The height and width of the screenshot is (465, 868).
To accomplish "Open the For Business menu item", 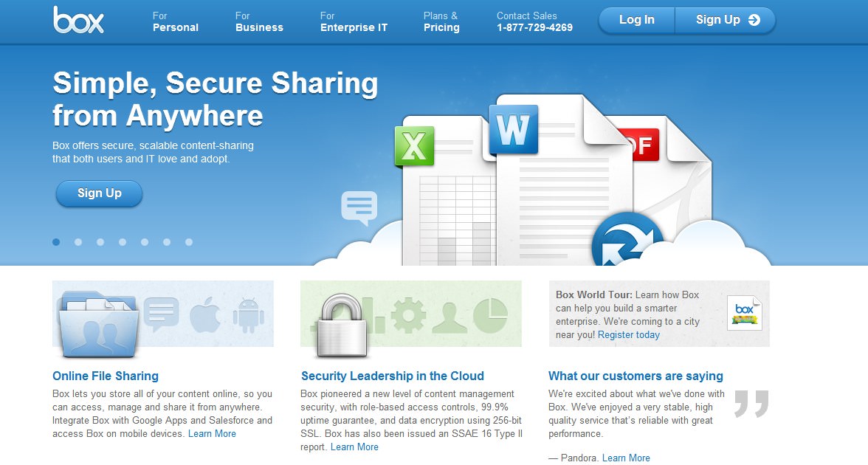I will coord(259,21).
